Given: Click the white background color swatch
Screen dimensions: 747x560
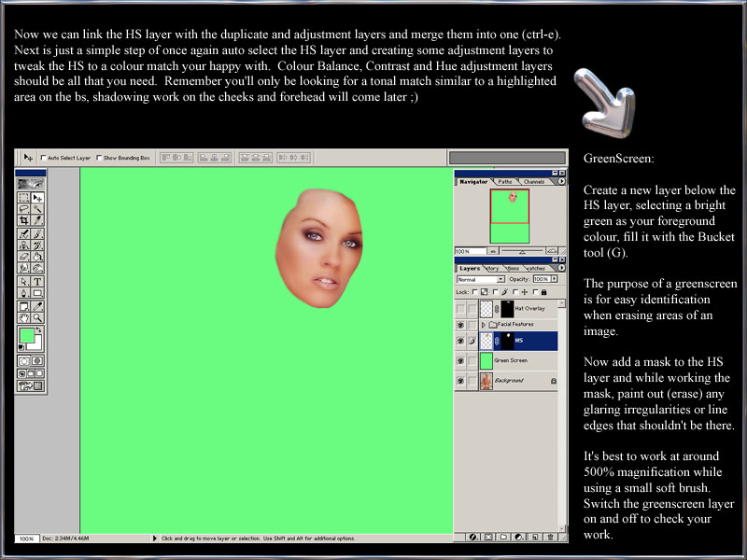Looking at the screenshot, I should 38,345.
